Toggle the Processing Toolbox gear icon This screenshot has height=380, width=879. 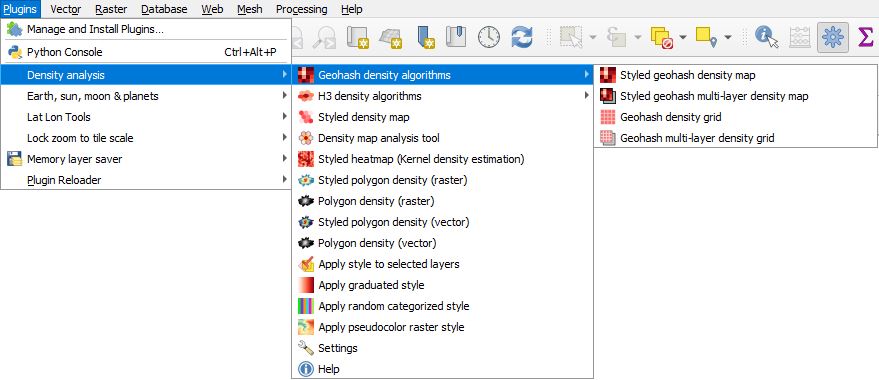tap(832, 38)
